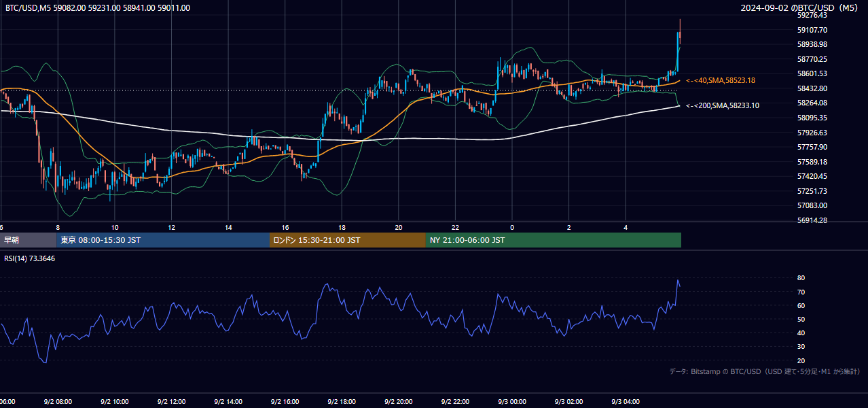Click hour tick 8 under the price chart

pos(58,227)
